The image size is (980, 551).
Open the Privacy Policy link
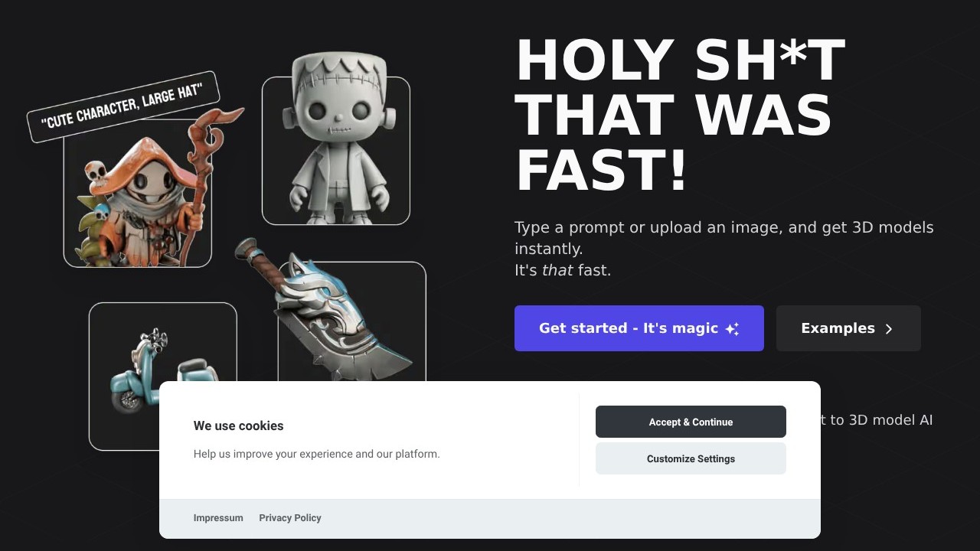(x=290, y=518)
